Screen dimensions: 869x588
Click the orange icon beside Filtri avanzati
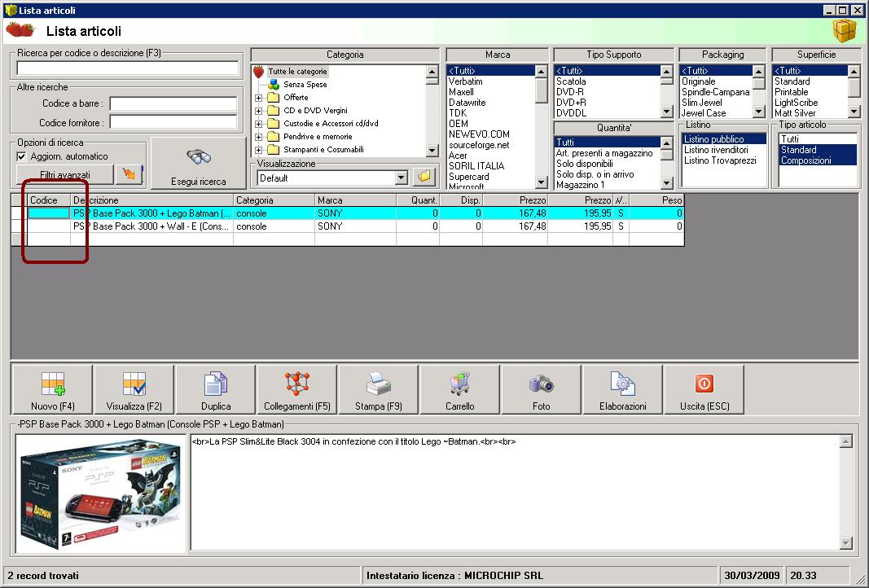[x=129, y=174]
